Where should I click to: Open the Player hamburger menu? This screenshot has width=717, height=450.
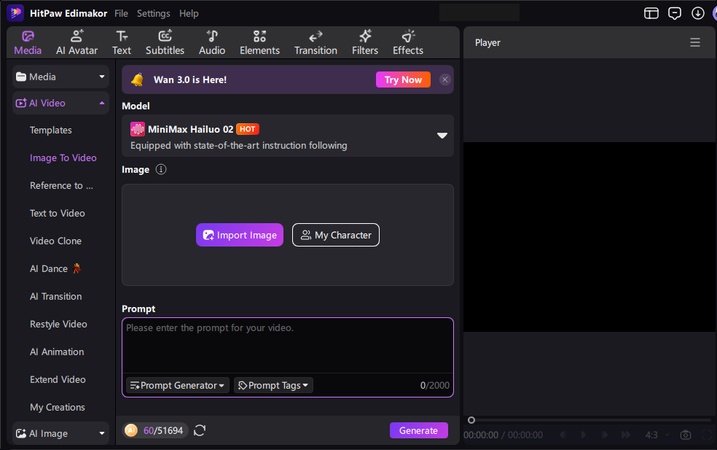(x=695, y=43)
